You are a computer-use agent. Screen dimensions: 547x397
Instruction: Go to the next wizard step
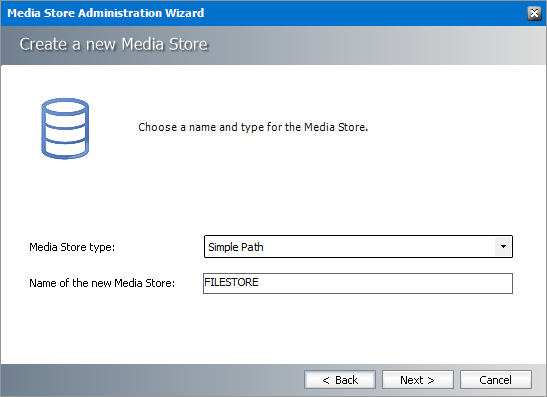click(x=418, y=380)
